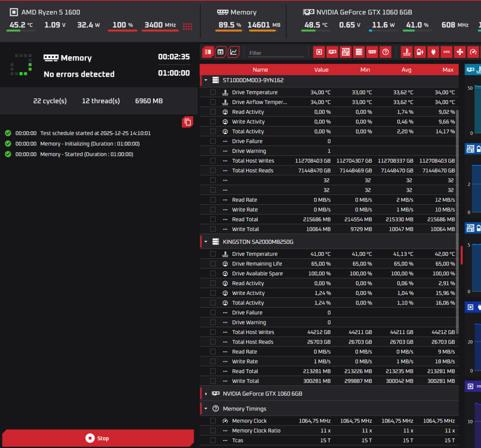Toggle the temperature sensor type filter
The height and width of the screenshot is (448, 481).
coord(407,52)
